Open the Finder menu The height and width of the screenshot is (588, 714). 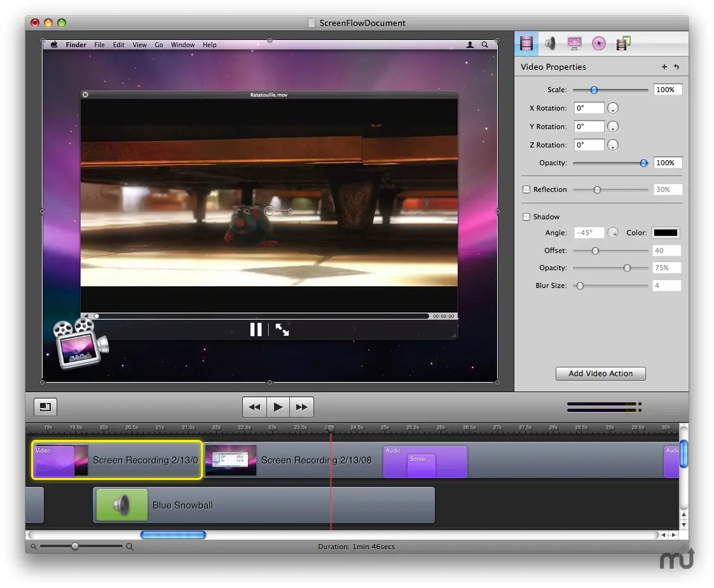pos(76,44)
